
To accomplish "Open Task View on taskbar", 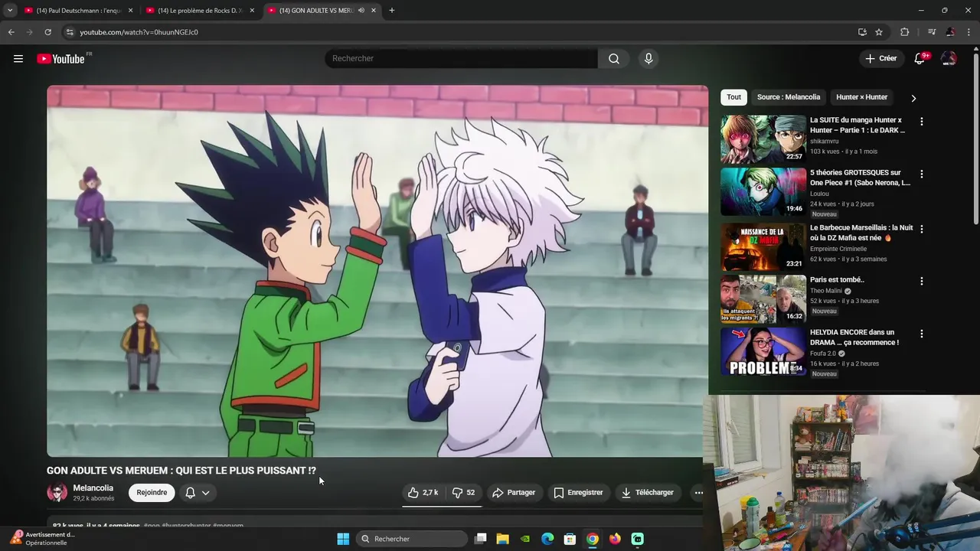I will (x=480, y=539).
